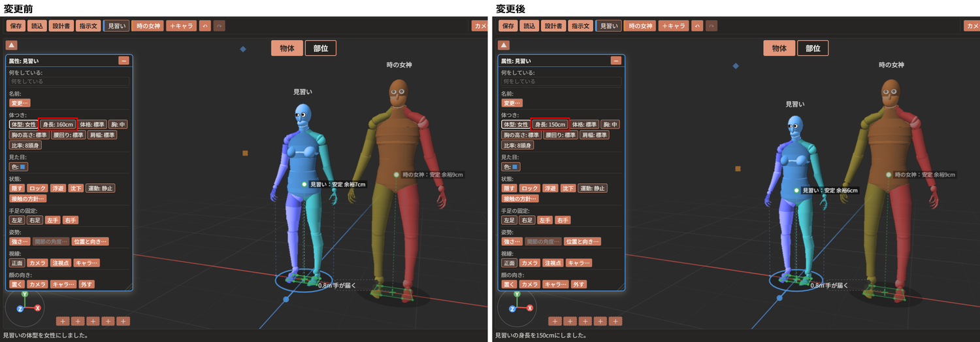Click the red X axis on 変更前 gizmo
Image resolution: width=980 pixels, height=342 pixels.
coord(37,308)
